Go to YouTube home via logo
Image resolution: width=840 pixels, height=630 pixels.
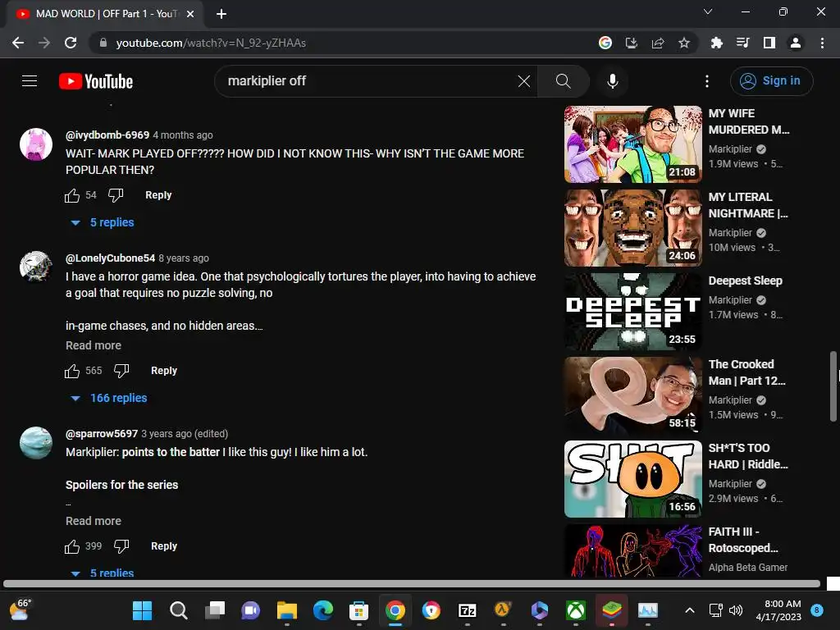96,81
